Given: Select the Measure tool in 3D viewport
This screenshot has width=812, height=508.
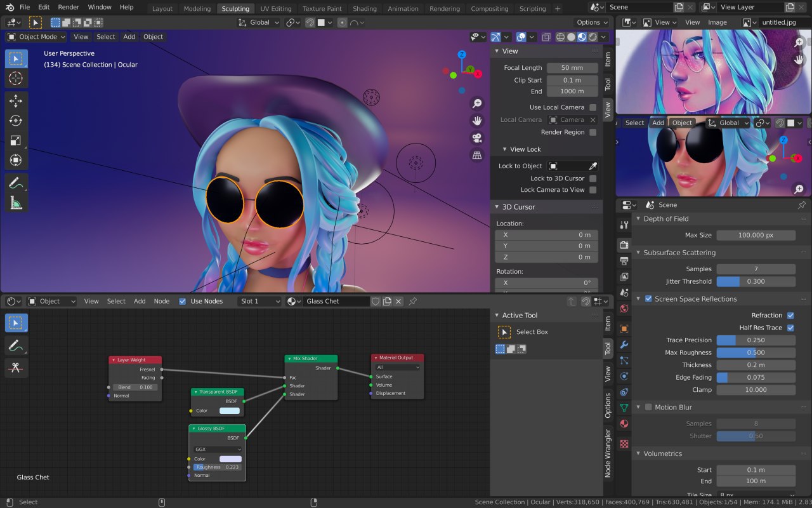Looking at the screenshot, I should [x=16, y=203].
